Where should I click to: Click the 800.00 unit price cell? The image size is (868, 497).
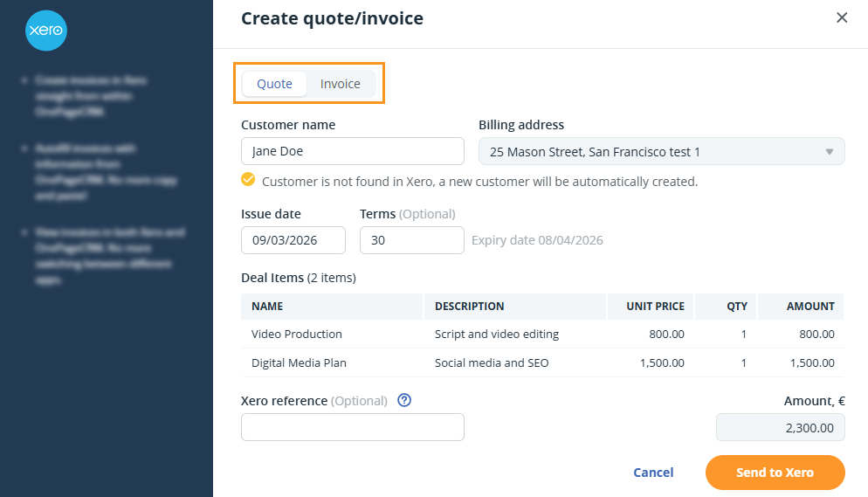[666, 335]
